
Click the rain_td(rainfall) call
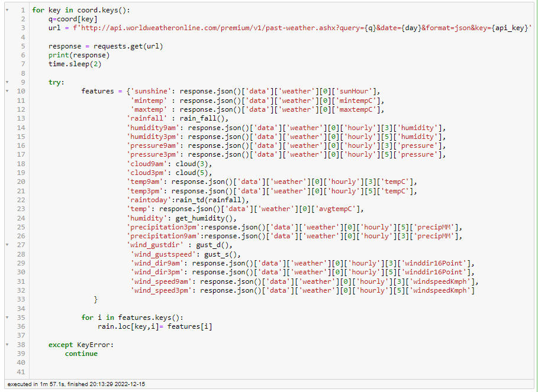click(210, 200)
